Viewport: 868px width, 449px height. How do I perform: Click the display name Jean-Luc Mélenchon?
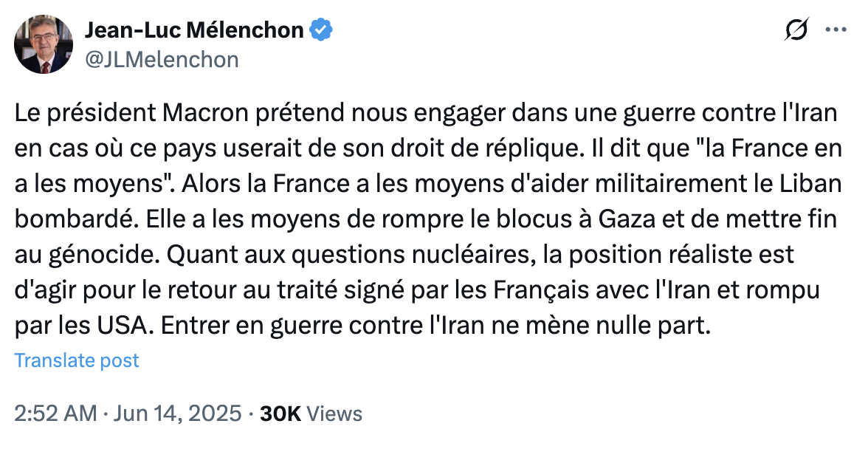click(x=193, y=30)
